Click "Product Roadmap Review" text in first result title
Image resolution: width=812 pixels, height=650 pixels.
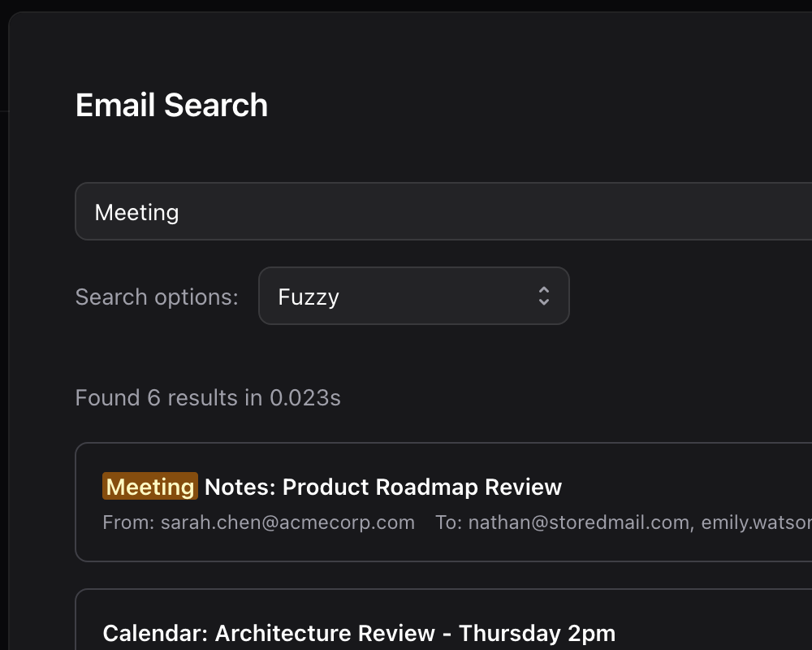(x=422, y=487)
